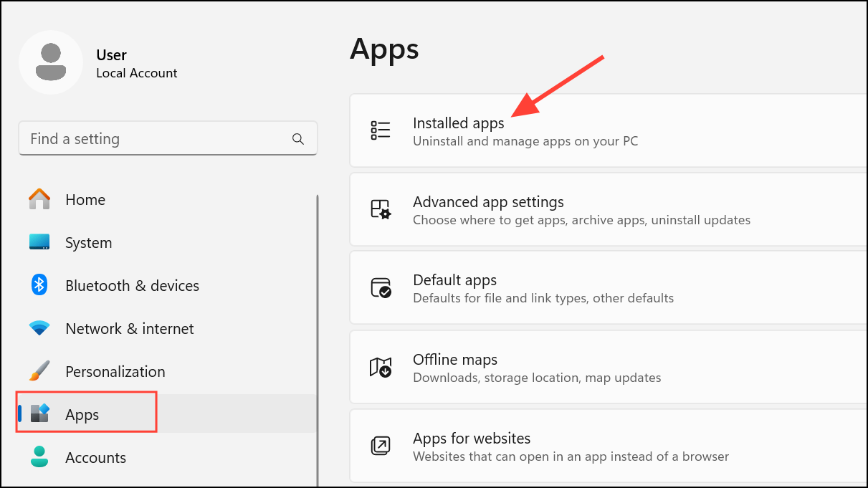The width and height of the screenshot is (868, 488).
Task: Click the sidebar vertical scrollbar
Action: coord(318,340)
